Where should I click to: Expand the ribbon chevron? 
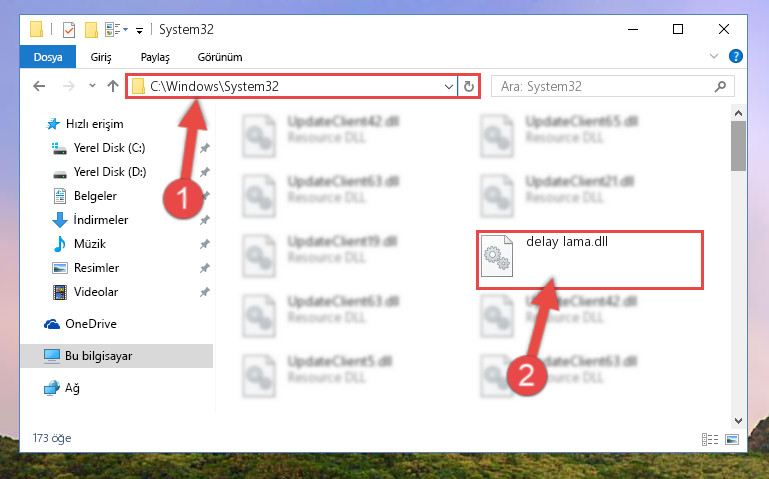[714, 56]
